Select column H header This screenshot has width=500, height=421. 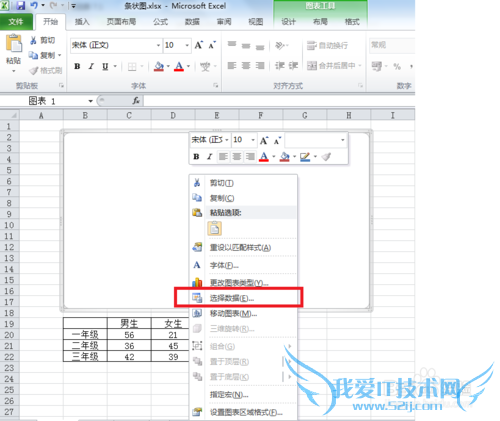pos(349,115)
